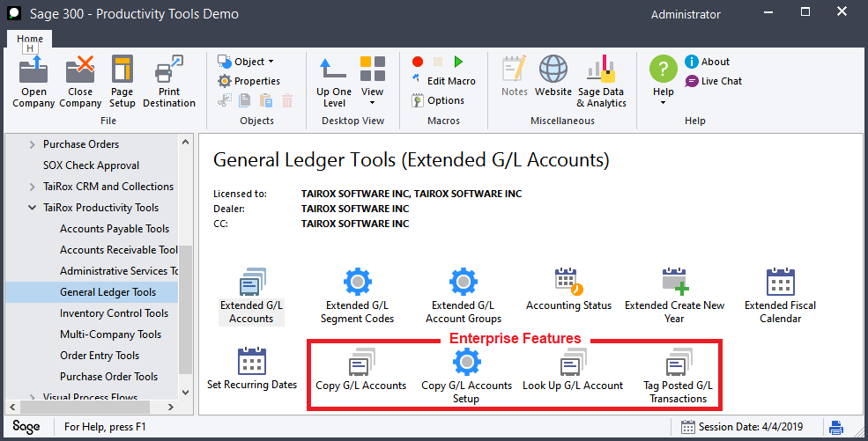Screen dimensions: 868x441
Task: Open Look Up G/L Account
Action: (x=573, y=370)
